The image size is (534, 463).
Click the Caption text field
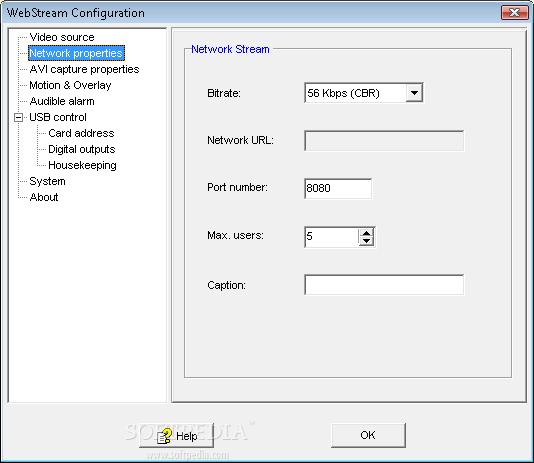(x=384, y=285)
